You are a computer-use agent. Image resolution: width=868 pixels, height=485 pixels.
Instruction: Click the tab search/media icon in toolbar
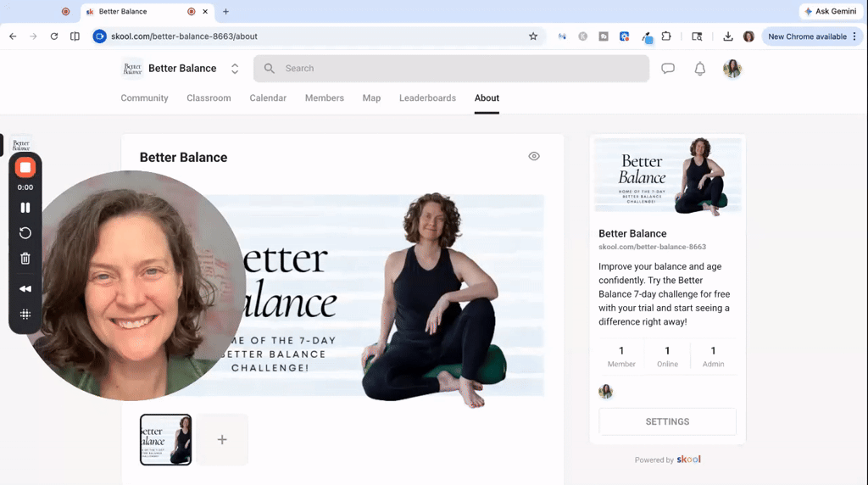(697, 36)
